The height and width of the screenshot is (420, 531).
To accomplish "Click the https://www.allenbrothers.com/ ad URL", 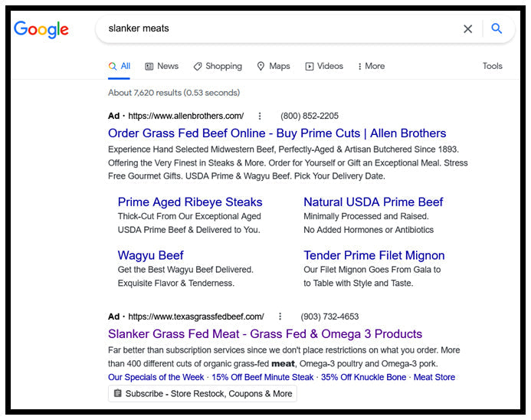I will (186, 116).
